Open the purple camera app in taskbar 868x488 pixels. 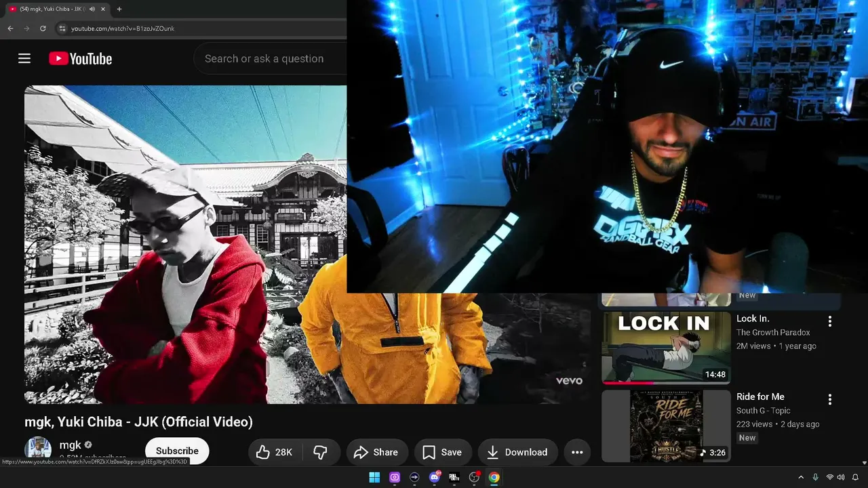395,477
